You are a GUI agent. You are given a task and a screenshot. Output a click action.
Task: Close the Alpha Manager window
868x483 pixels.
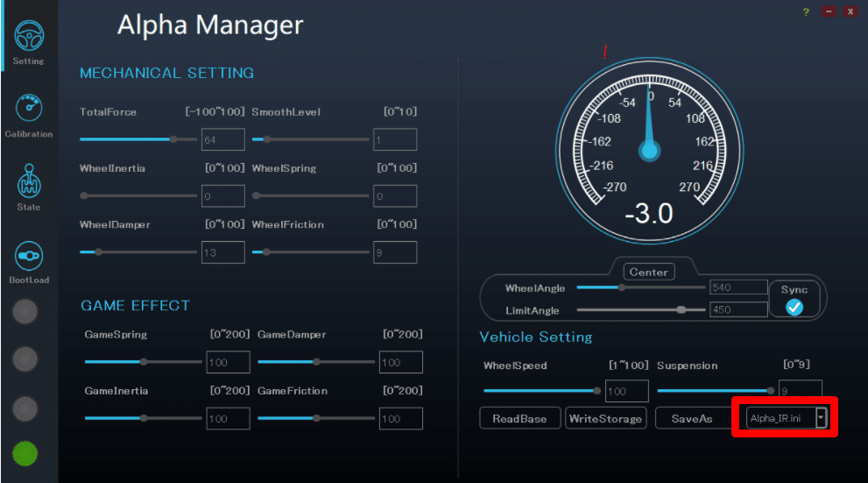(x=850, y=11)
